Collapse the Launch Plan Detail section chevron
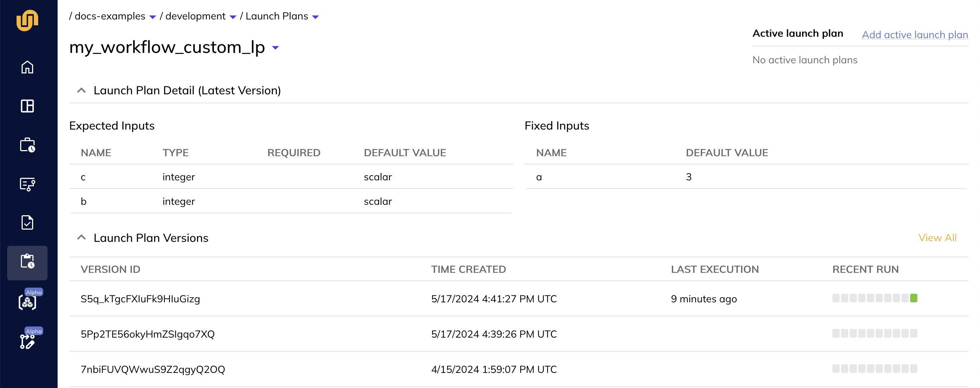This screenshot has width=980, height=388. [x=81, y=91]
